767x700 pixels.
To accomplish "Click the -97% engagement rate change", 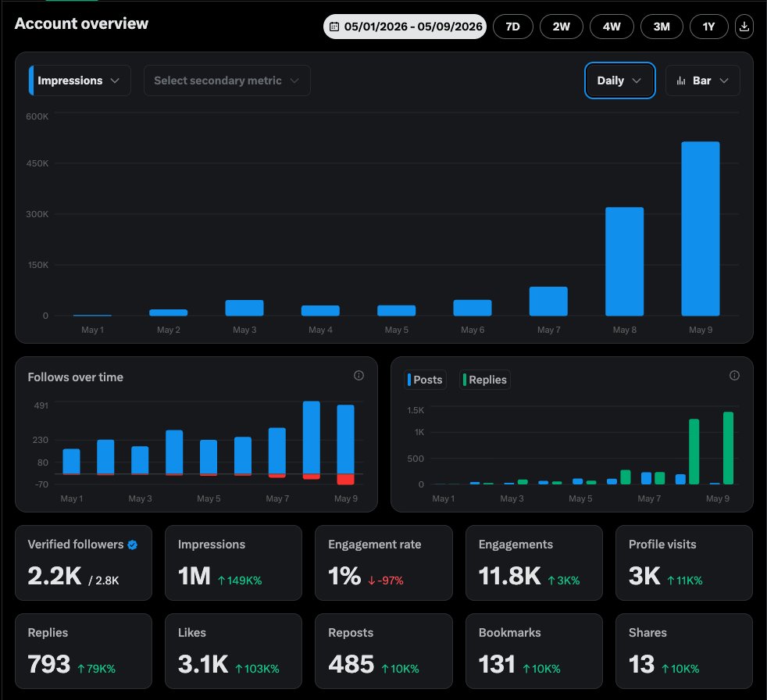I will tap(386, 580).
